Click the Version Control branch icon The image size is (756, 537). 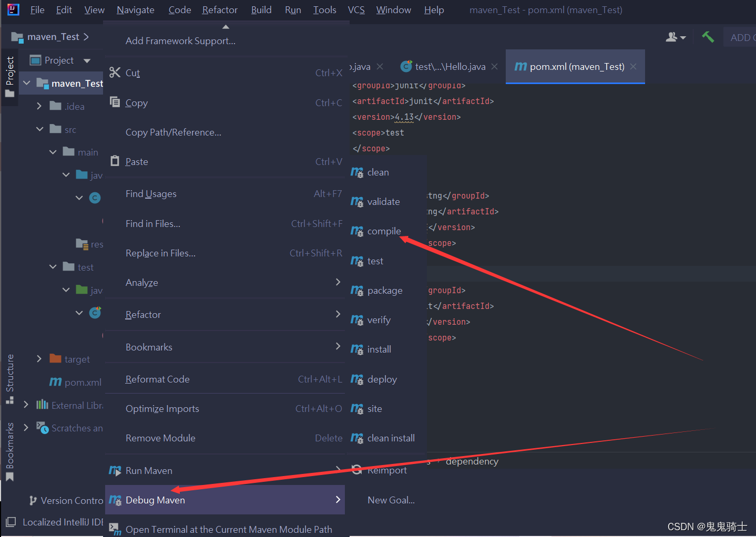(33, 500)
